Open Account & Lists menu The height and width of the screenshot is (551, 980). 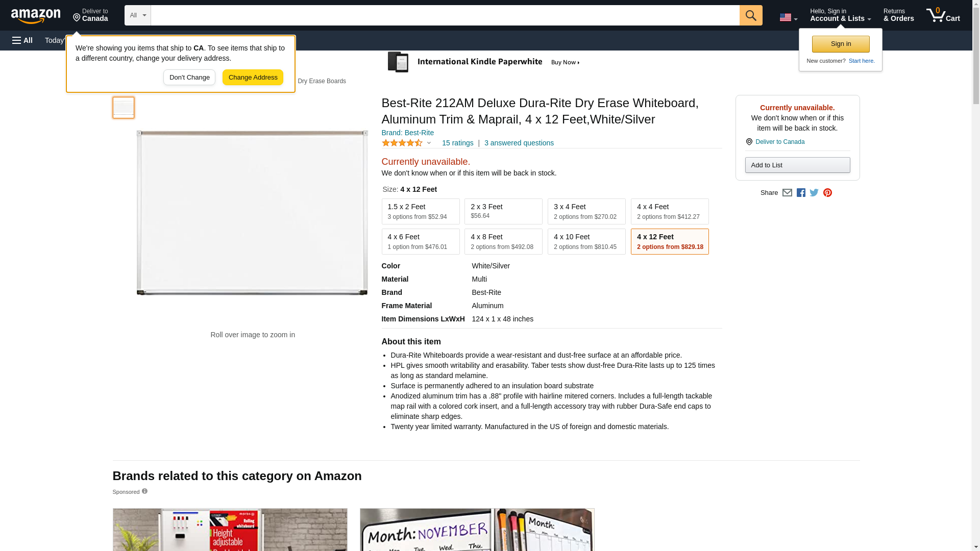[840, 15]
